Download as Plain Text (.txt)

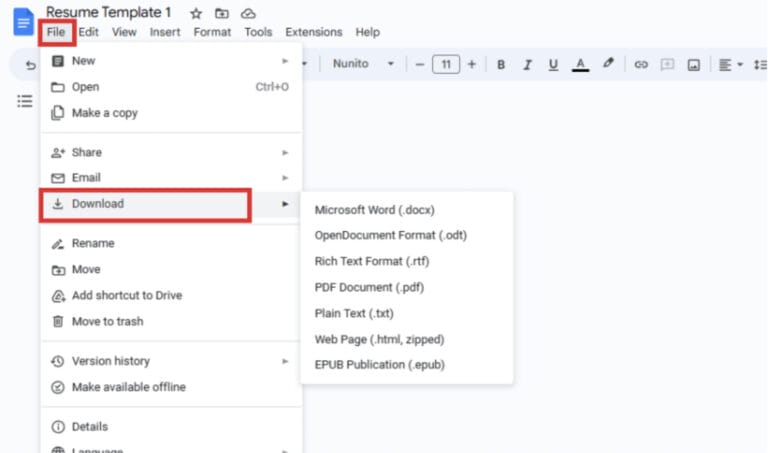407,313
